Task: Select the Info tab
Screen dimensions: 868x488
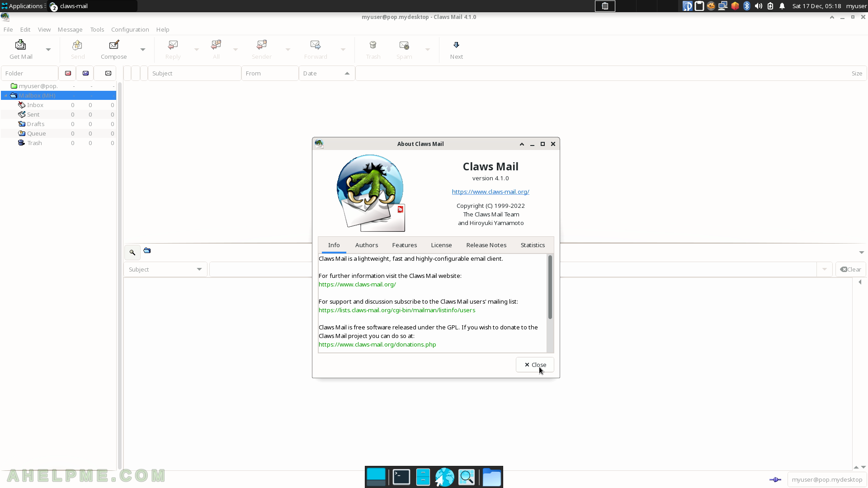Action: coord(334,245)
